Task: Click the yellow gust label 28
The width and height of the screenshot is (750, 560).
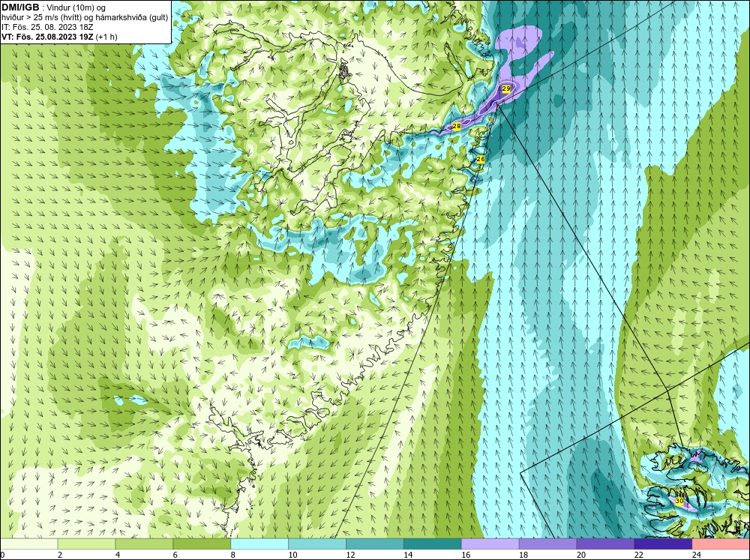Action: click(x=456, y=126)
